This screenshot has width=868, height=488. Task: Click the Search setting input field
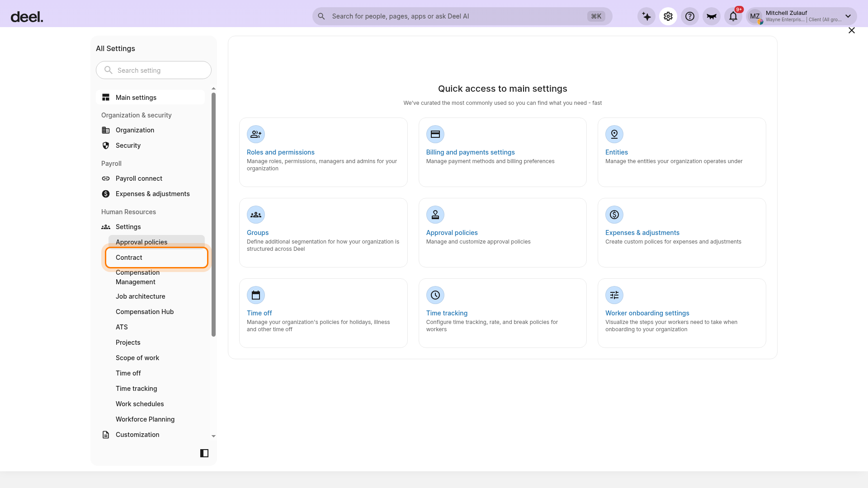click(x=154, y=70)
